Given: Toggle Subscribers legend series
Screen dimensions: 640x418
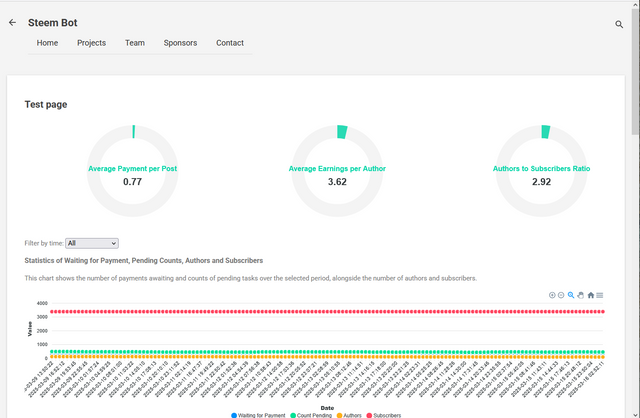Looking at the screenshot, I should 384,415.
